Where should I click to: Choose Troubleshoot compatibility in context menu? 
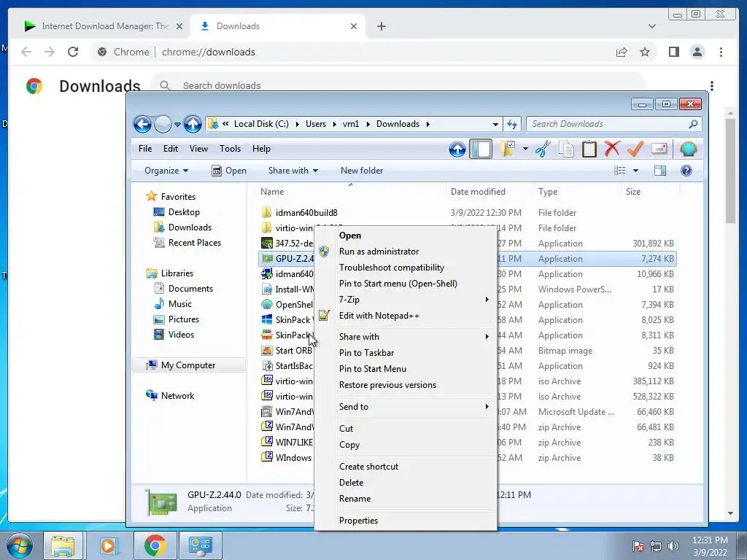[406, 268]
